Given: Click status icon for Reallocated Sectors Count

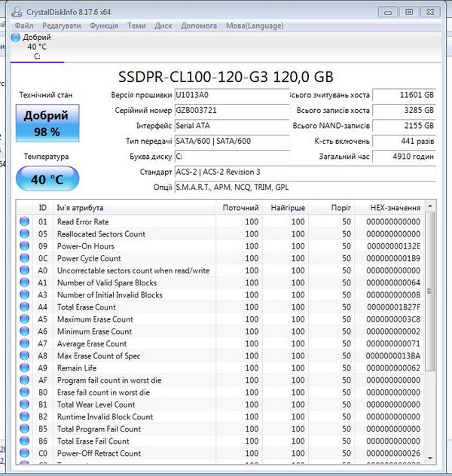Looking at the screenshot, I should click(x=25, y=234).
